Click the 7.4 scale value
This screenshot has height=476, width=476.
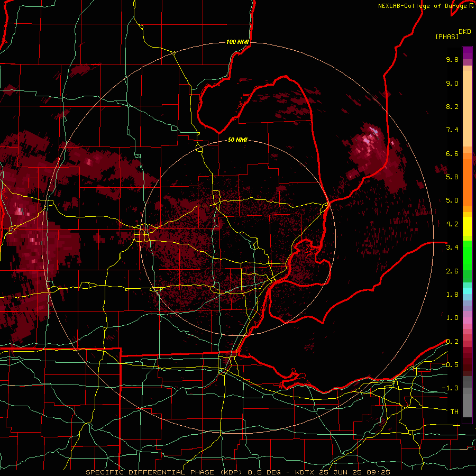452,130
